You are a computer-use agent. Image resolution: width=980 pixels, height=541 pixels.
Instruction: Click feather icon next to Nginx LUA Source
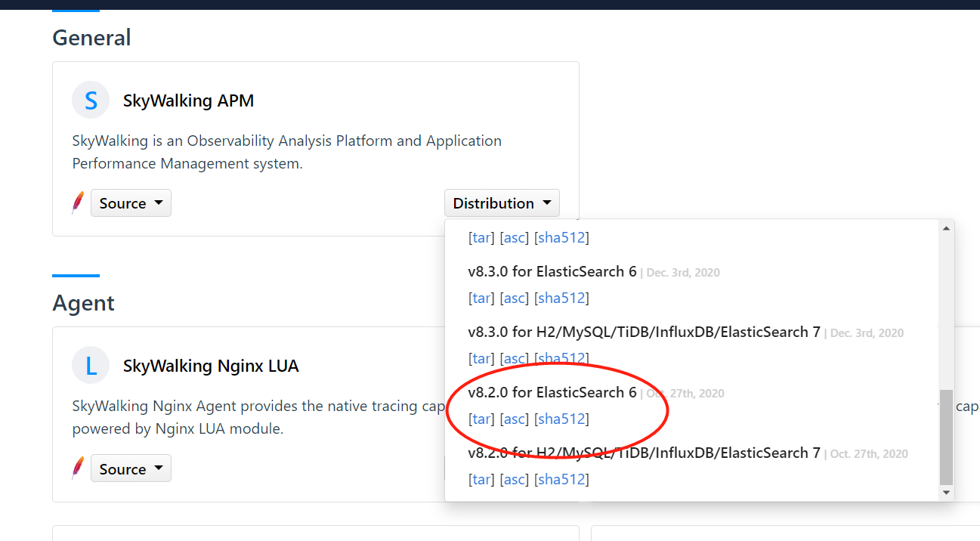coord(77,468)
